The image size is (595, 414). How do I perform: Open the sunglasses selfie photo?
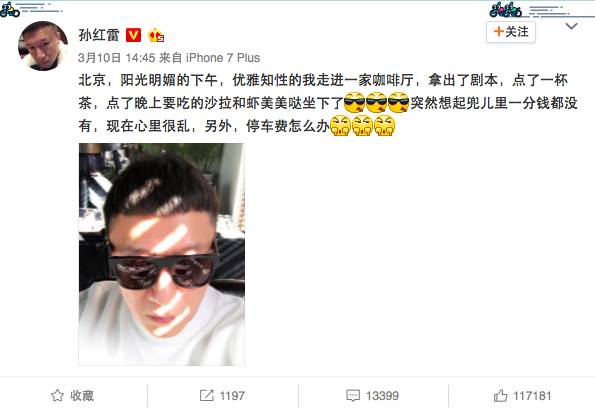(x=162, y=254)
